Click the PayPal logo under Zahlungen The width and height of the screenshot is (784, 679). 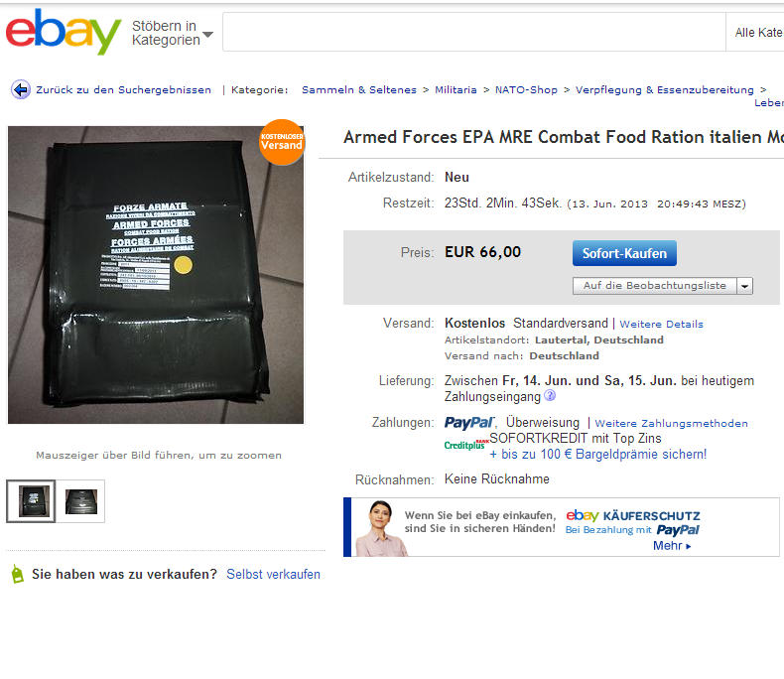pos(469,423)
